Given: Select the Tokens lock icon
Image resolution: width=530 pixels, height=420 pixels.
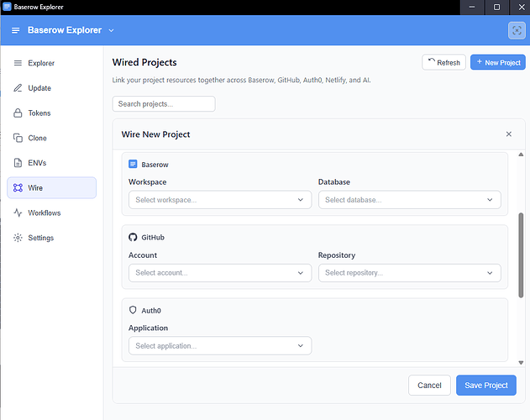Looking at the screenshot, I should coord(18,113).
